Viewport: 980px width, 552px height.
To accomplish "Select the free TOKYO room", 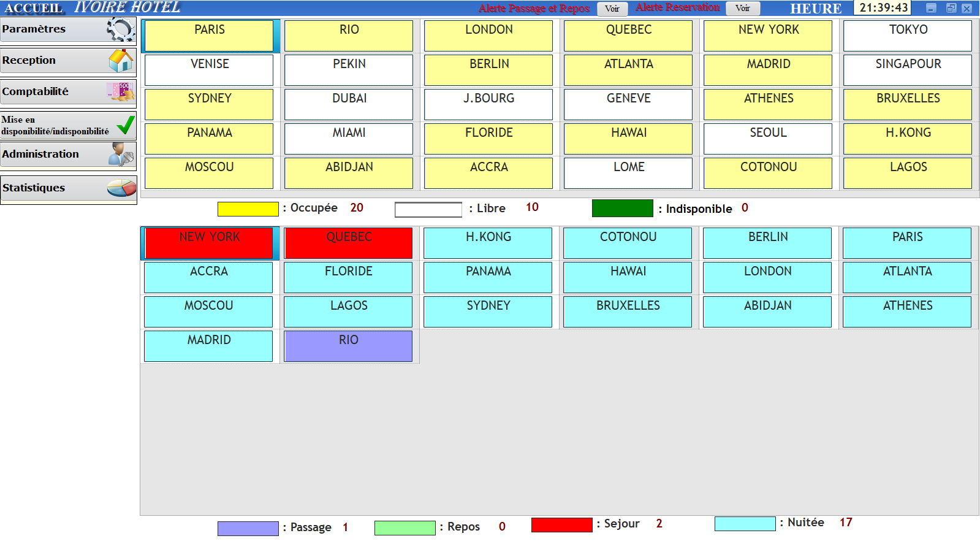I will tap(908, 36).
